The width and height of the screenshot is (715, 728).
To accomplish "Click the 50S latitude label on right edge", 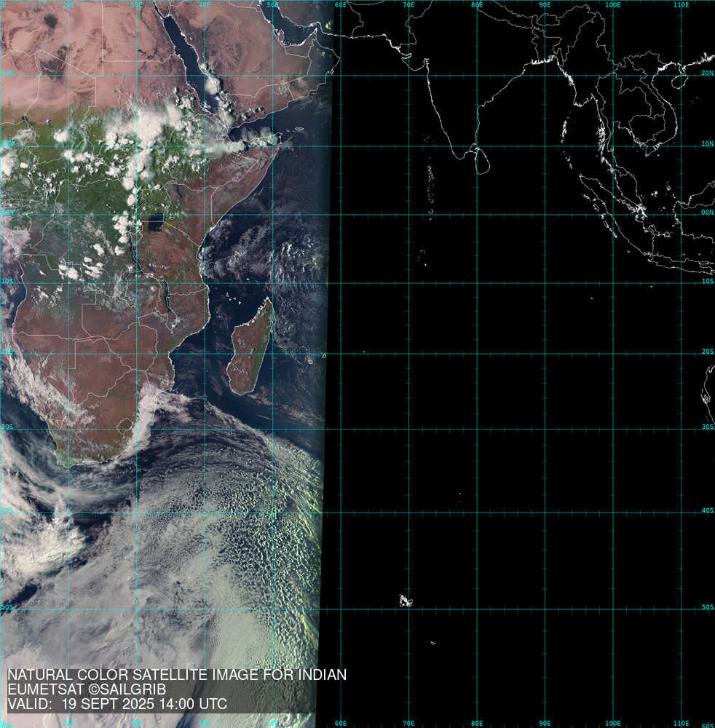I will (x=707, y=607).
